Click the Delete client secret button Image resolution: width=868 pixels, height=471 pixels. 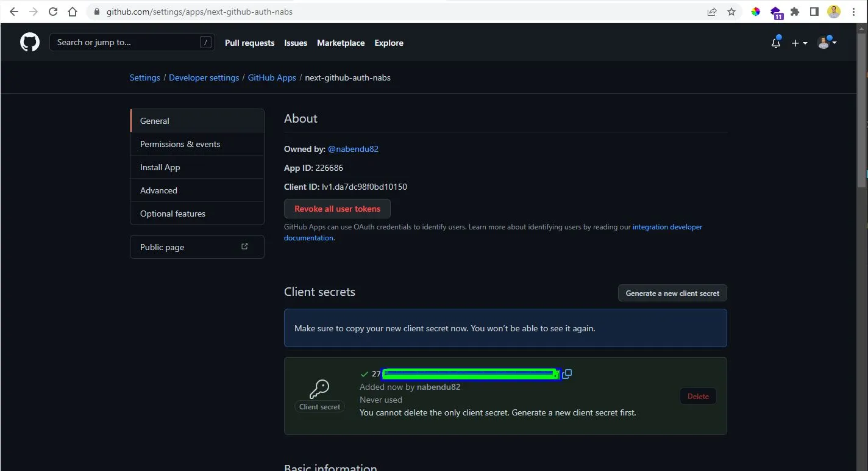pyautogui.click(x=698, y=396)
